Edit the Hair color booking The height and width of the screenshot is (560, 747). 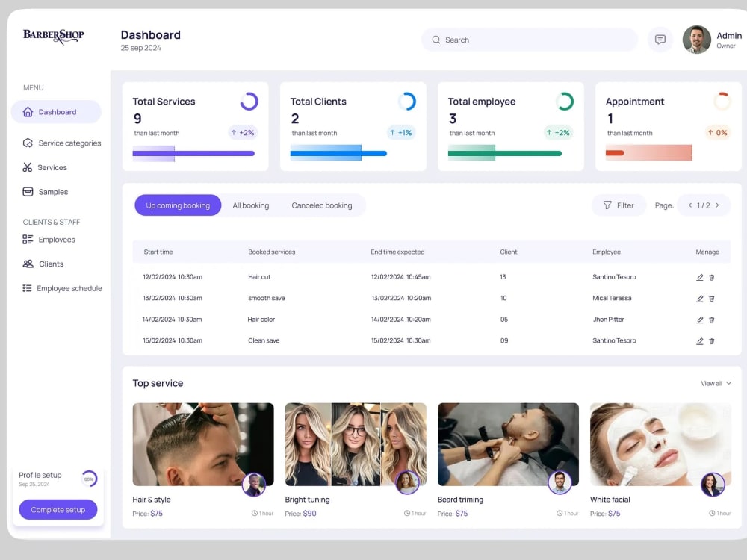(x=699, y=320)
